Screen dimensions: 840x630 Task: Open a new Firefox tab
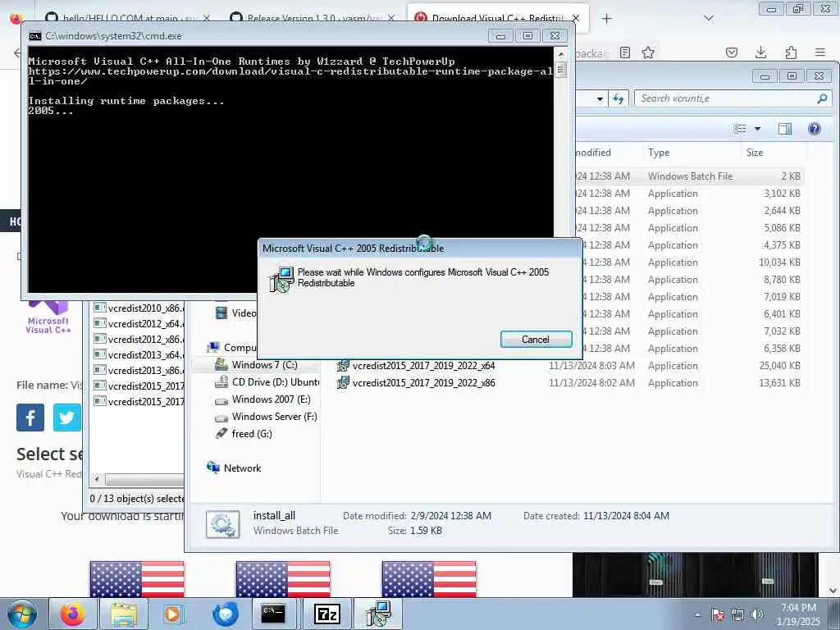(x=606, y=19)
